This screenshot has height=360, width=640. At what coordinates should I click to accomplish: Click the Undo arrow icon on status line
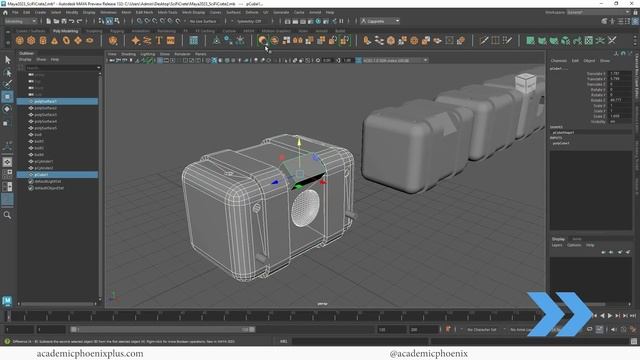(x=72, y=21)
